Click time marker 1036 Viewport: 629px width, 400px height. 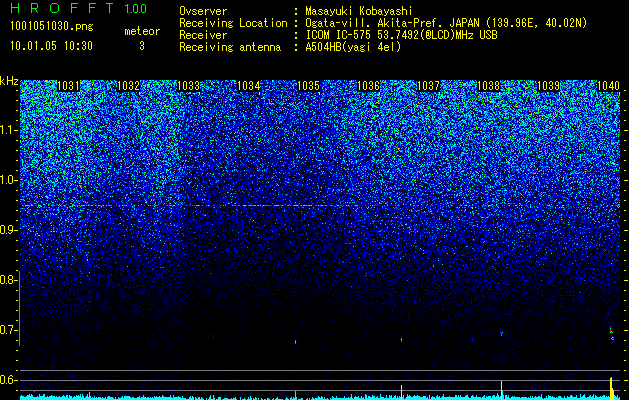pos(368,86)
